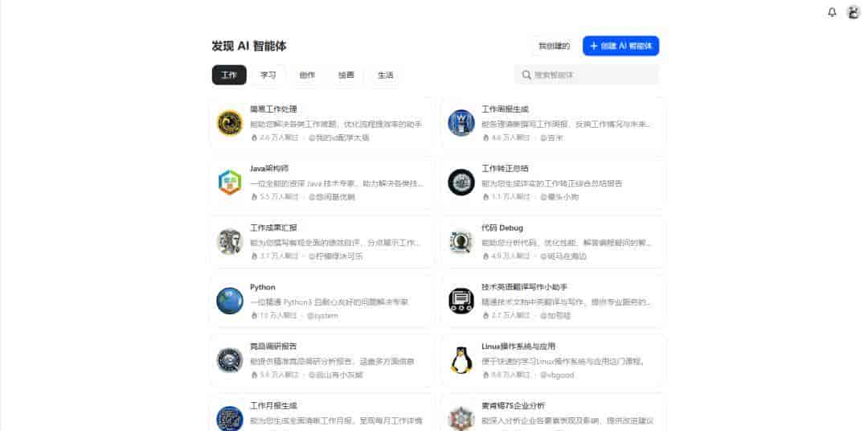Open the 技术英语翻译写作小助手 agent title

[524, 286]
